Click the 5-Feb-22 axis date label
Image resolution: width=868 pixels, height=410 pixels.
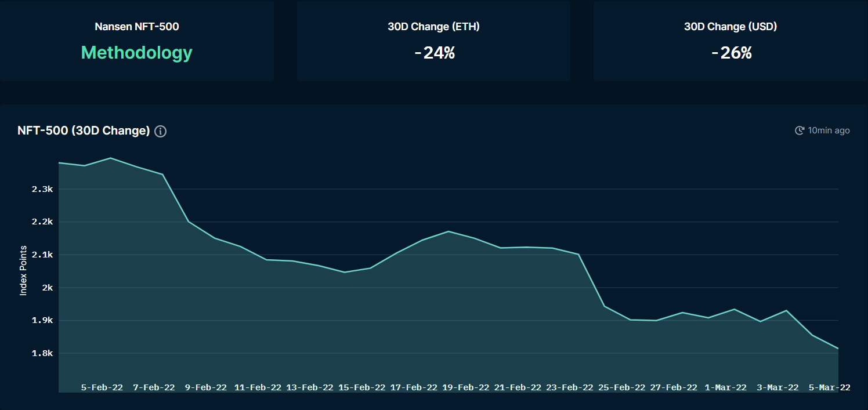102,387
